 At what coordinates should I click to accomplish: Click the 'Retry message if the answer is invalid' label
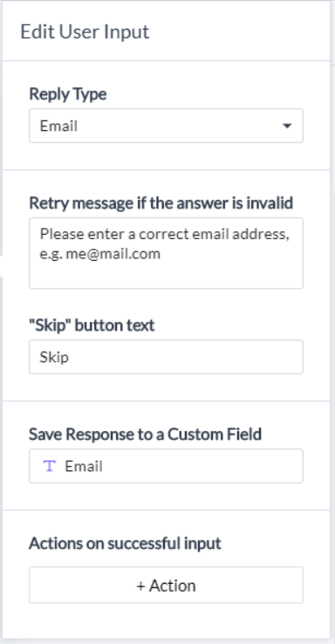(161, 202)
